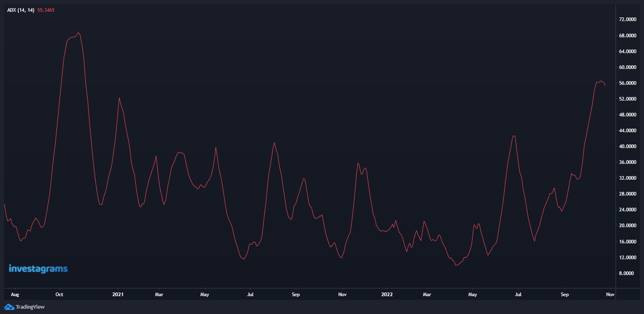The width and height of the screenshot is (644, 314).
Task: Click the TradingView cloud logo icon
Action: click(x=9, y=307)
